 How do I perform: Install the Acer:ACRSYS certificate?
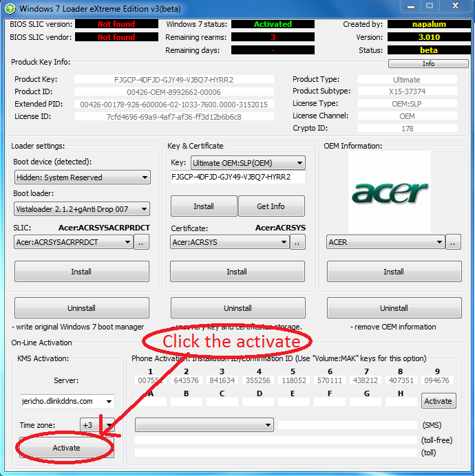tap(237, 272)
